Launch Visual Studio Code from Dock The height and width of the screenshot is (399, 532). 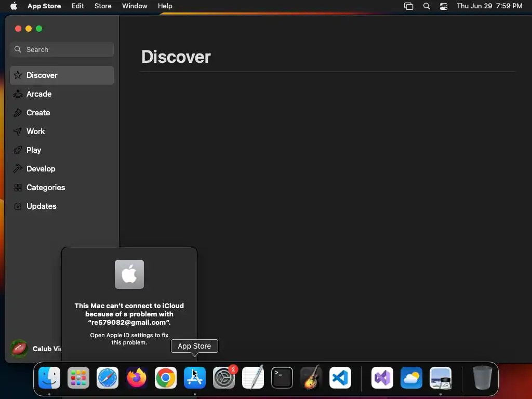coord(340,378)
